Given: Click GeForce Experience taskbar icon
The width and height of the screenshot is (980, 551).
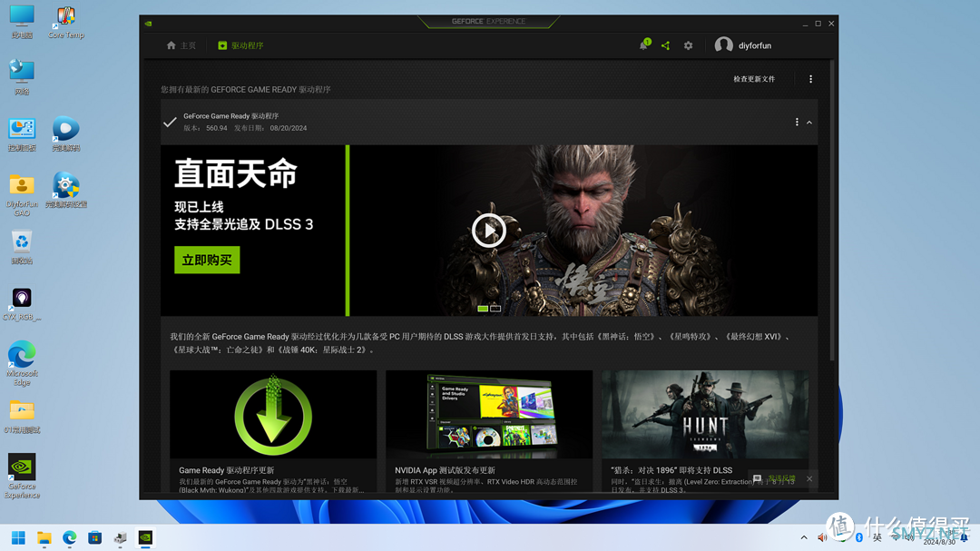Looking at the screenshot, I should pyautogui.click(x=145, y=538).
